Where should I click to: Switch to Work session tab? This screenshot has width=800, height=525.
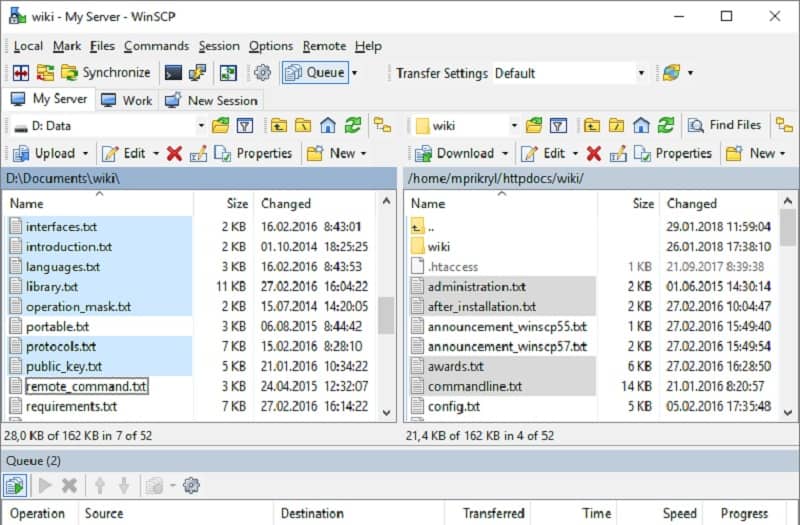click(127, 101)
